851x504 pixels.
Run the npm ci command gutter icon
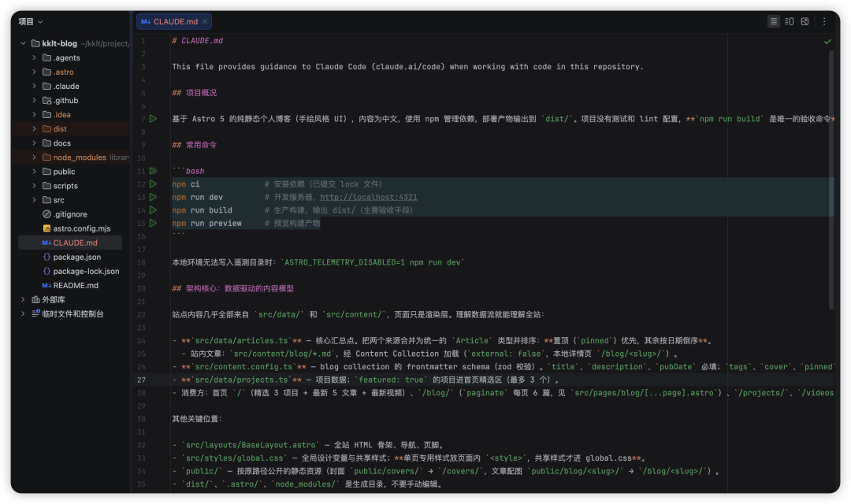[x=153, y=184]
